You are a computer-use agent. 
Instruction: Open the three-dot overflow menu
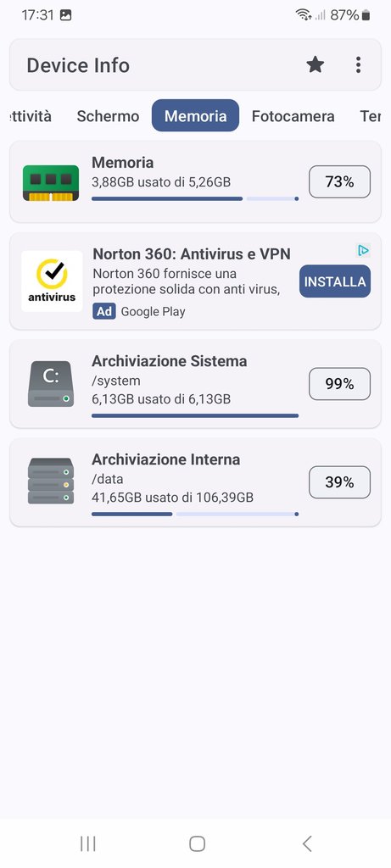[x=358, y=64]
